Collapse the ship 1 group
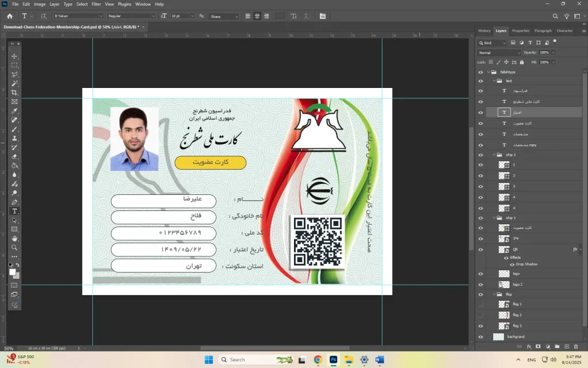The image size is (588, 368). (x=494, y=218)
